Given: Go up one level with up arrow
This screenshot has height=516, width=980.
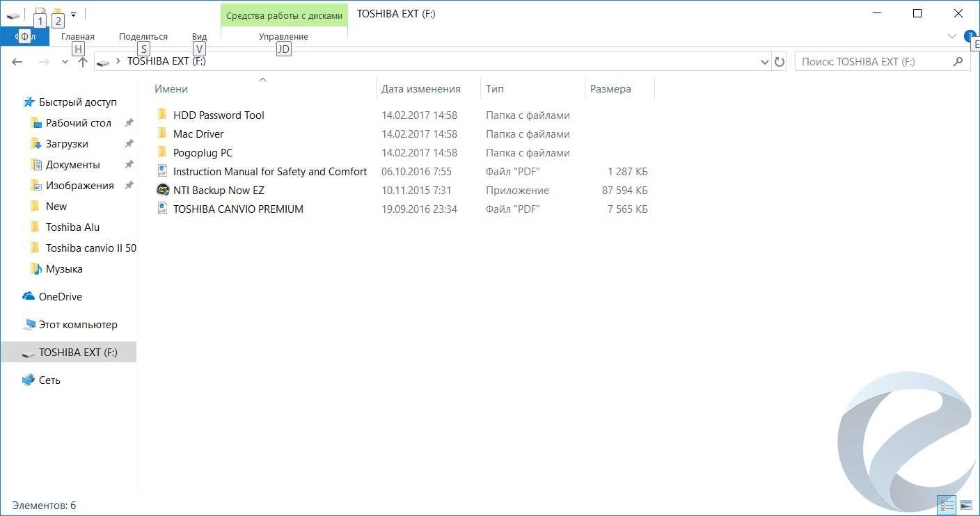Looking at the screenshot, I should point(83,62).
